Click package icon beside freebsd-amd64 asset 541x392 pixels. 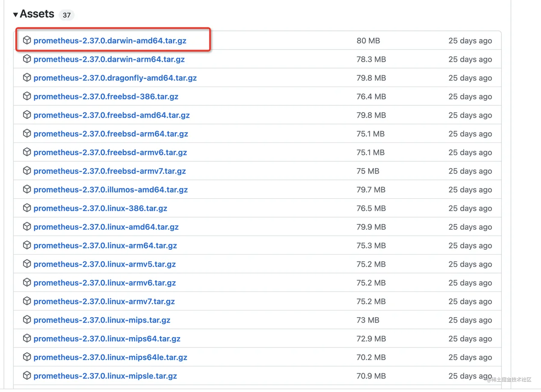click(27, 114)
